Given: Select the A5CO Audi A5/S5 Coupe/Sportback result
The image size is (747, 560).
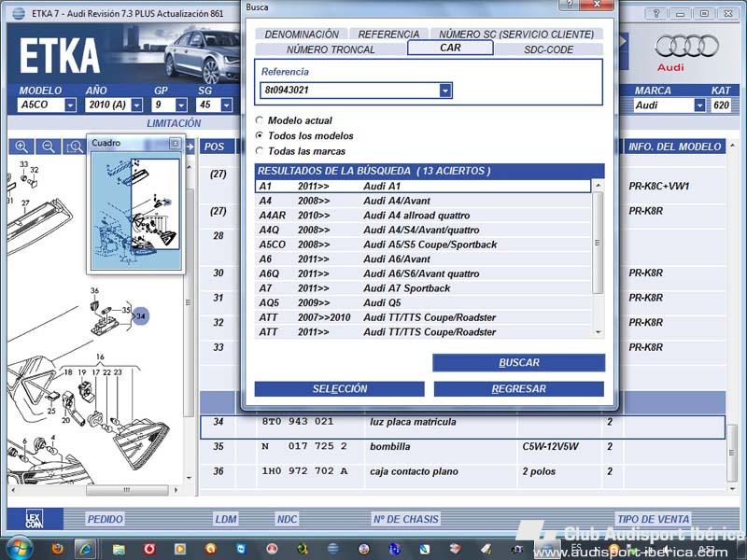Looking at the screenshot, I should (x=423, y=245).
